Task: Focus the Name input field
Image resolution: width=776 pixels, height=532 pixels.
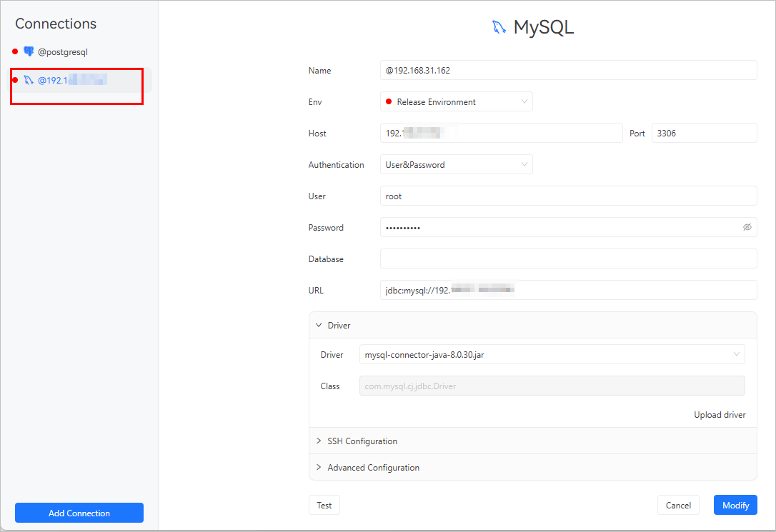Action: (x=568, y=70)
